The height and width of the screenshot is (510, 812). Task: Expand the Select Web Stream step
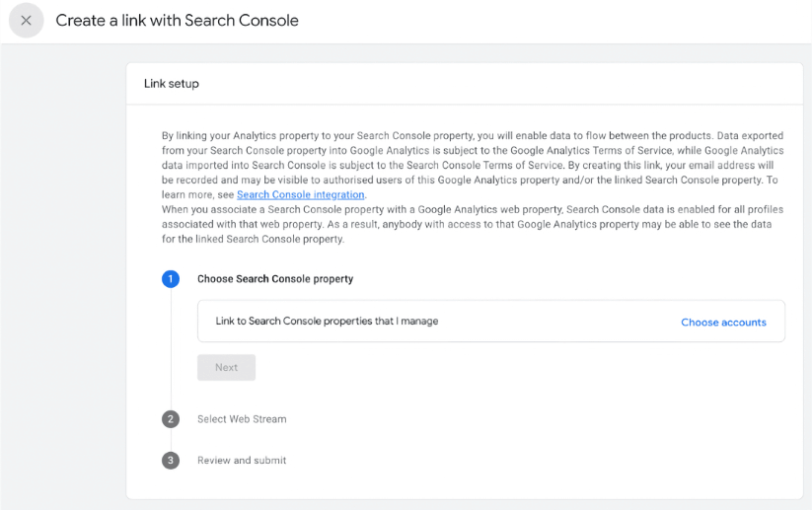click(242, 419)
